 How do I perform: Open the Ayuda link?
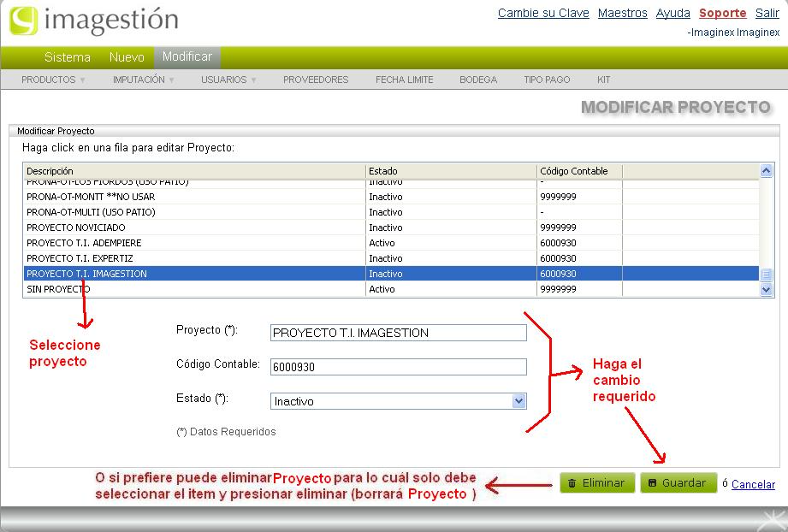[x=672, y=13]
